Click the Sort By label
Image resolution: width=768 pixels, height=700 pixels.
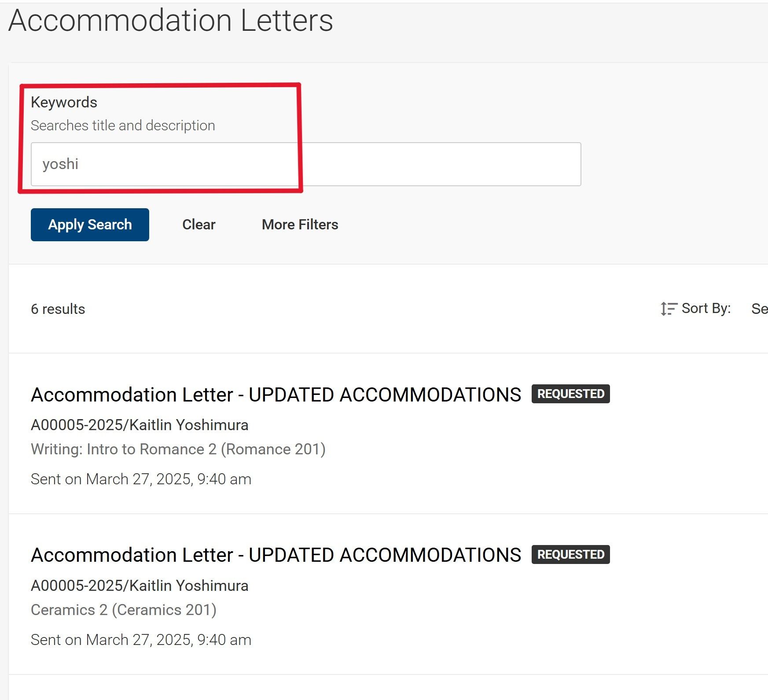(706, 308)
